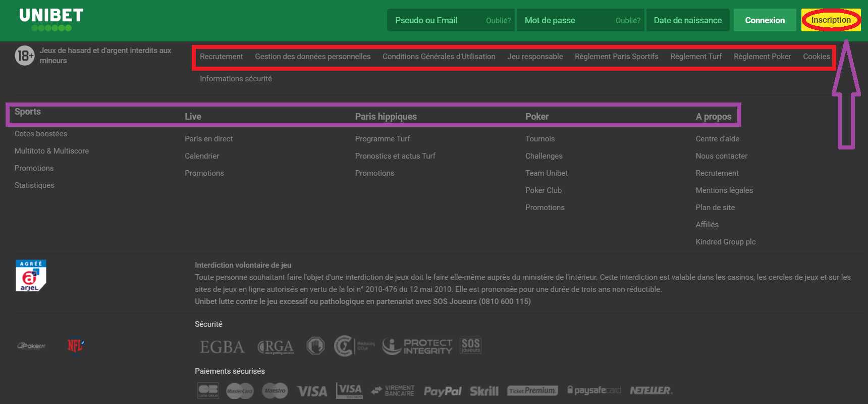
Task: Open Cotes boostées under Sports
Action: (x=41, y=134)
